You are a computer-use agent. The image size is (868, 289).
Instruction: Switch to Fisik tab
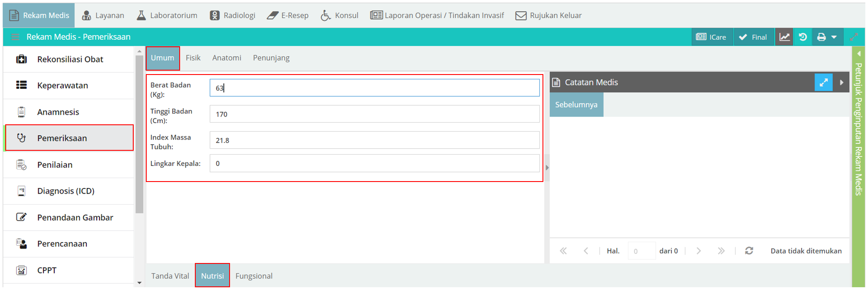pos(193,58)
